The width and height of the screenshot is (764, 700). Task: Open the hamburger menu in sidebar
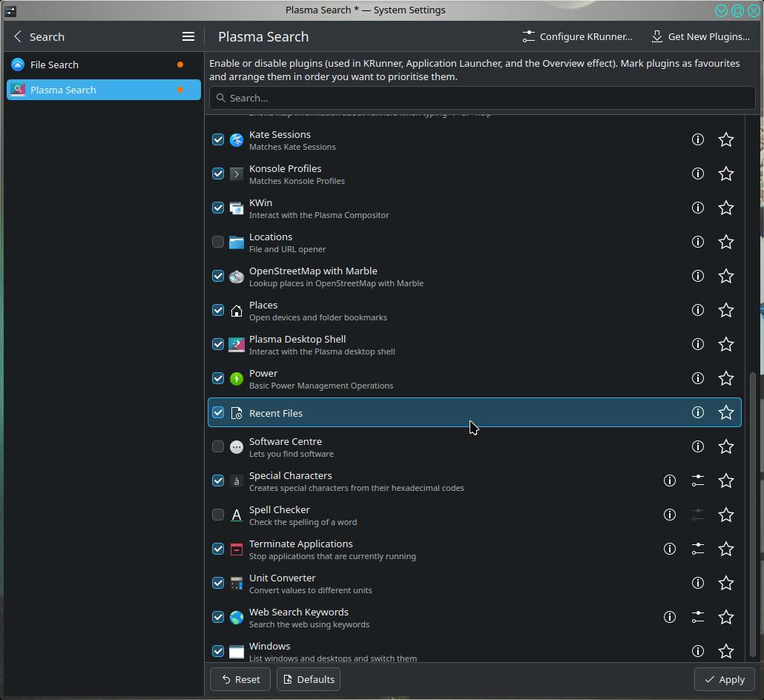pos(188,36)
